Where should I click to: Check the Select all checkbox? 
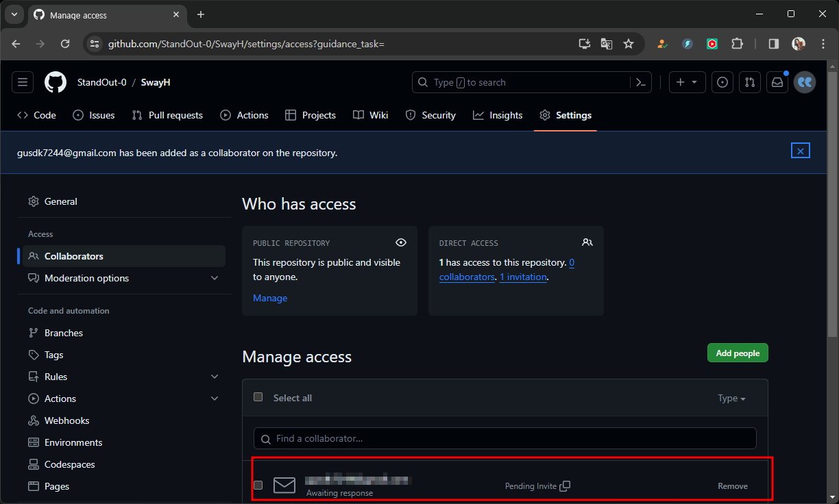pos(258,397)
